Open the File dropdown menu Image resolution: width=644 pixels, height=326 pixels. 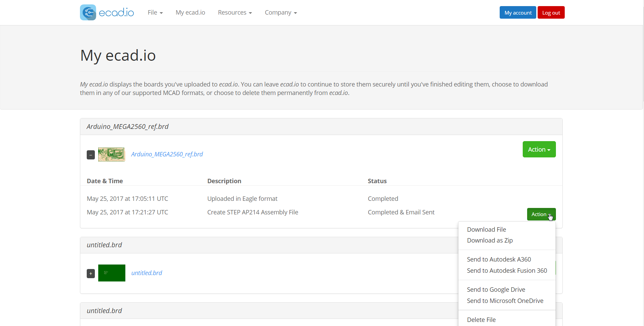tap(155, 13)
